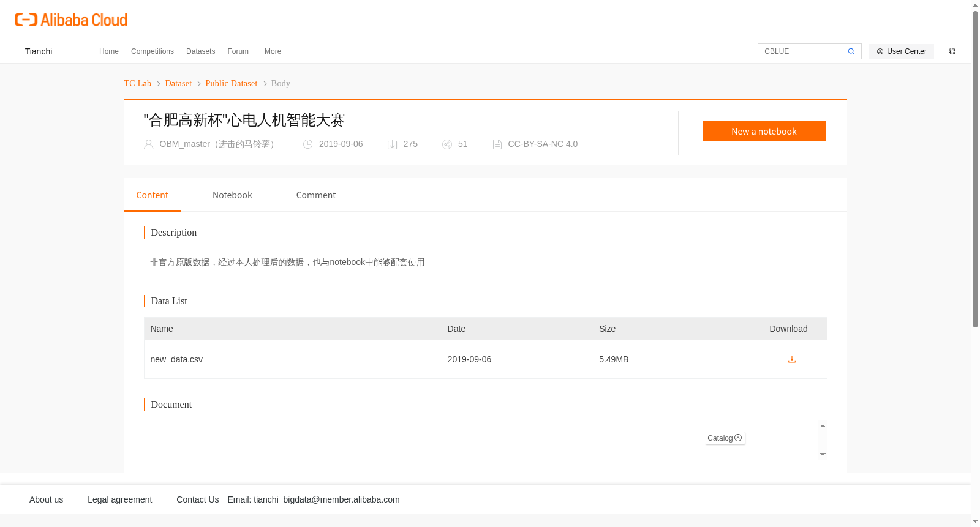Screen dimensions: 980x527
Task: Click the download count icon
Action: tap(392, 144)
